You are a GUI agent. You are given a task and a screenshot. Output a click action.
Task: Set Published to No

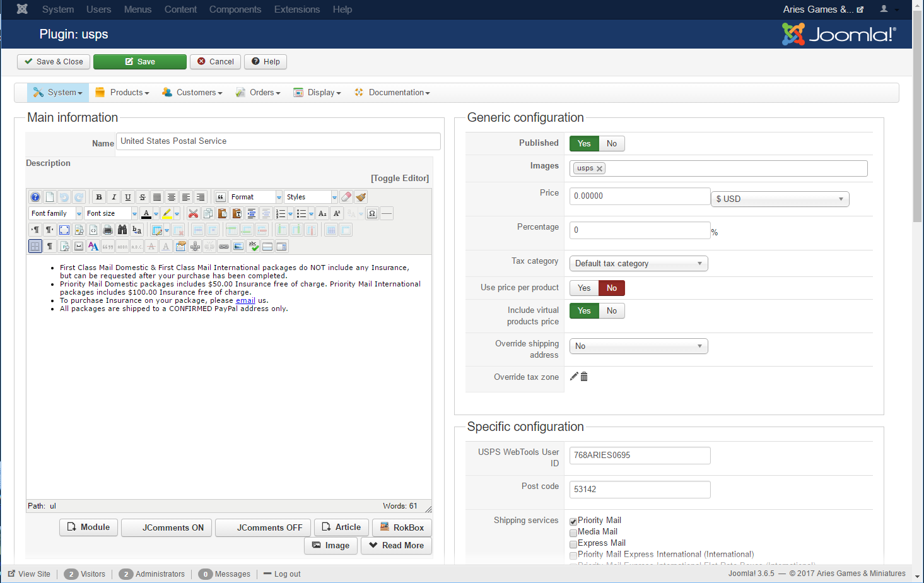click(x=612, y=144)
